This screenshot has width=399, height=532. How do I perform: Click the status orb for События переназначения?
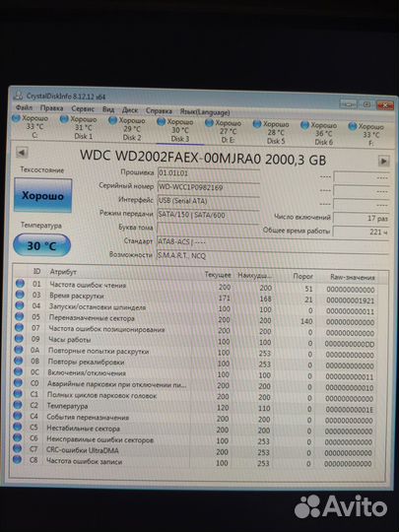click(x=18, y=416)
